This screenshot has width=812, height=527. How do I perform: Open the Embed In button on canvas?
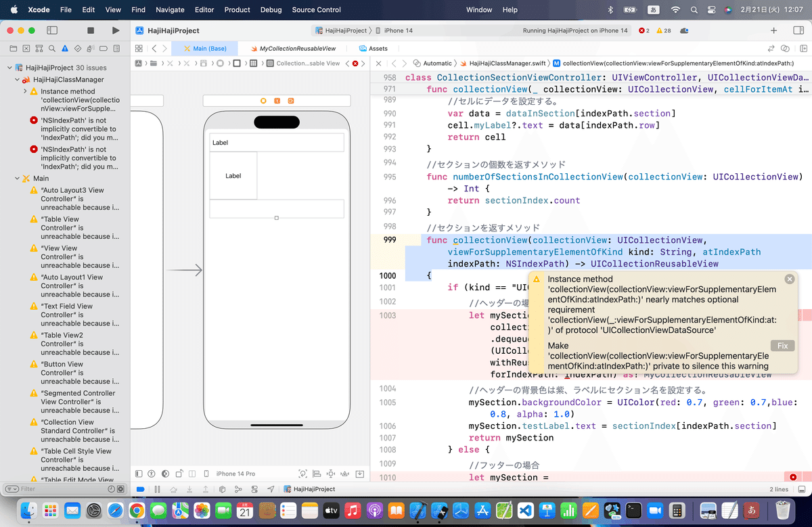359,474
